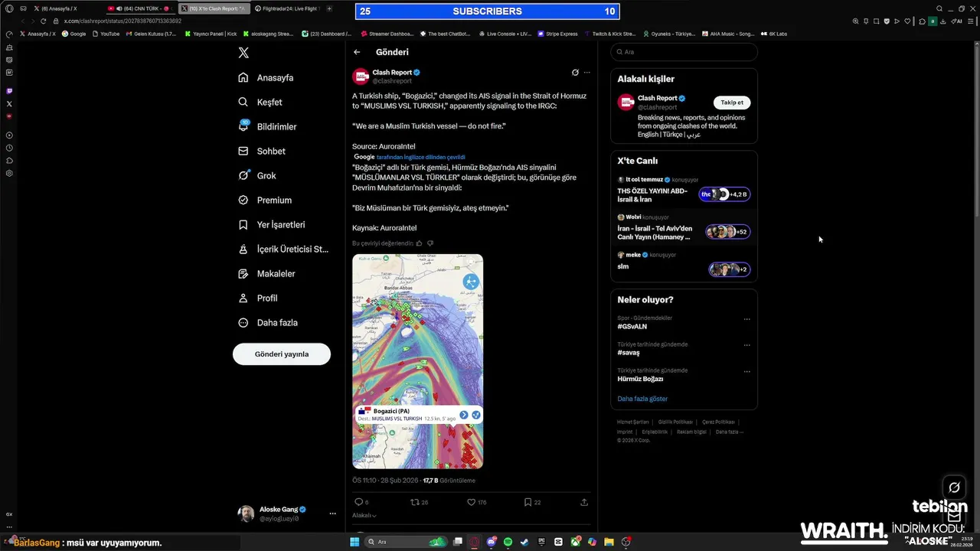This screenshot has width=980, height=551.
Task: Click the browser address bar URL
Action: point(122,21)
